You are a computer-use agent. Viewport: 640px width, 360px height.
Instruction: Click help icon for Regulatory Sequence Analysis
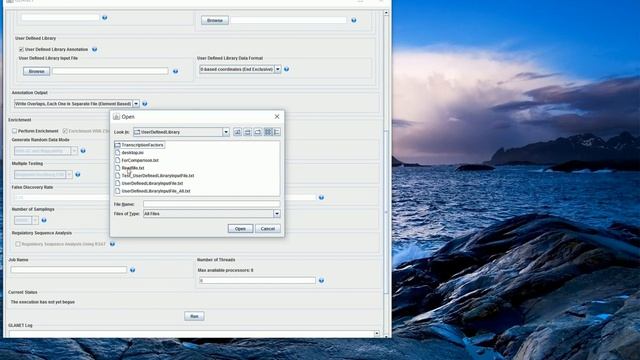click(x=112, y=244)
